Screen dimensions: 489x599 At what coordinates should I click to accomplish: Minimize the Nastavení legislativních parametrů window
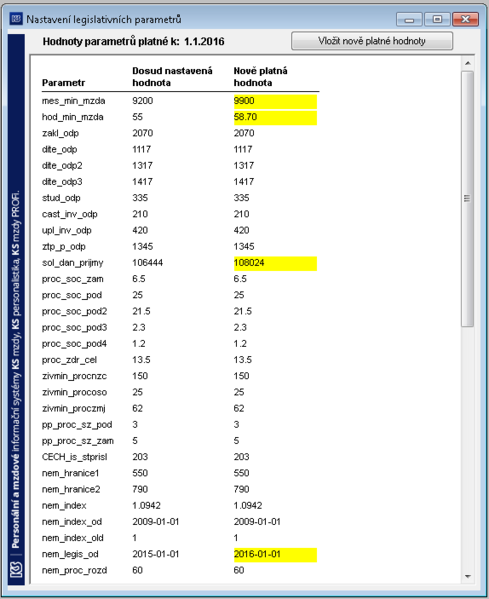[409, 19]
